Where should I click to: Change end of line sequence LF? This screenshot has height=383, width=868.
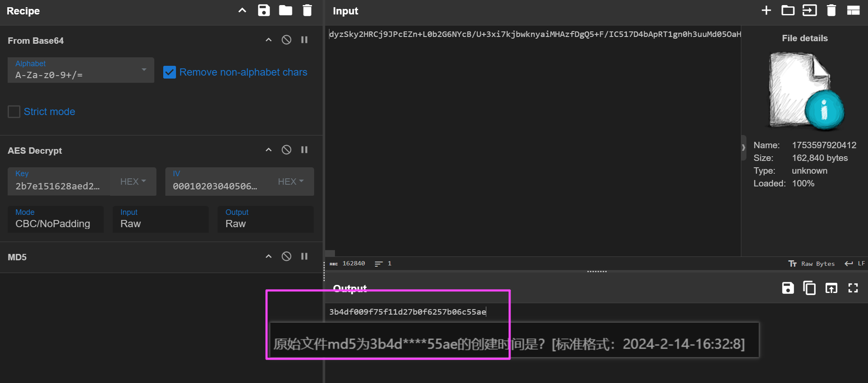click(x=855, y=264)
